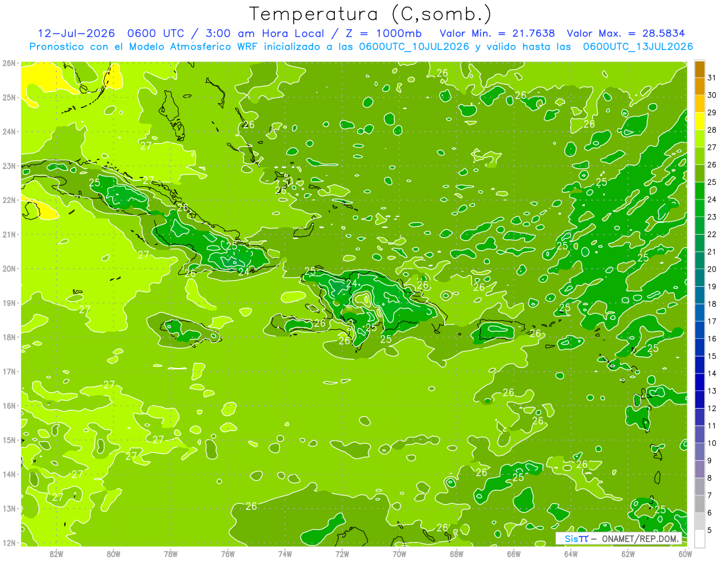
Task: Click the "Valor Min. = 21.7638" value
Action: 497,33
